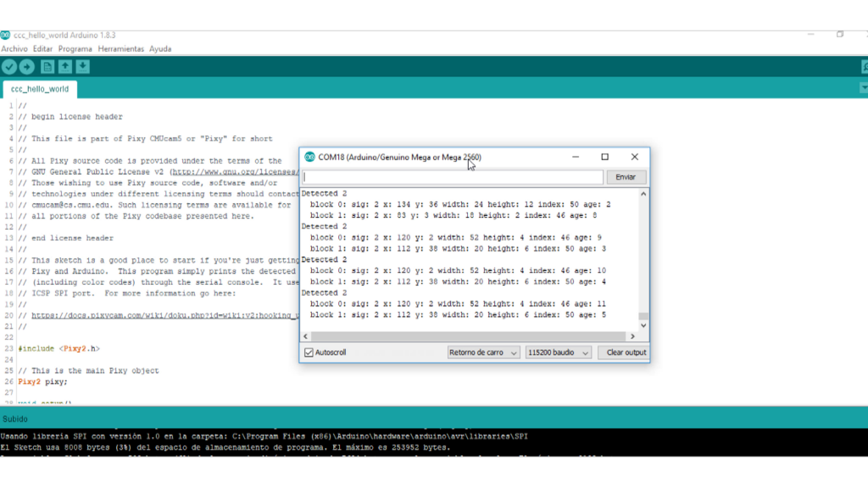Open the Programa menu

(75, 49)
